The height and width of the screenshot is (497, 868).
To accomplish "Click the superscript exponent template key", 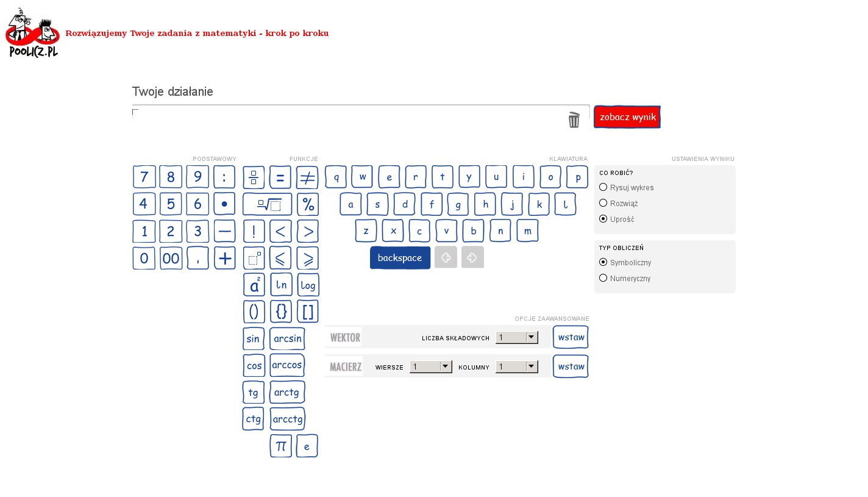I will coord(254,258).
